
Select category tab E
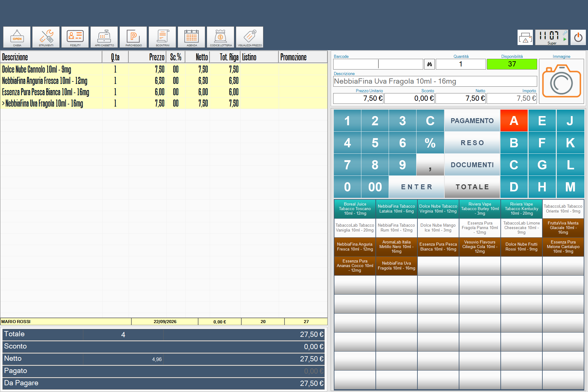(x=542, y=121)
